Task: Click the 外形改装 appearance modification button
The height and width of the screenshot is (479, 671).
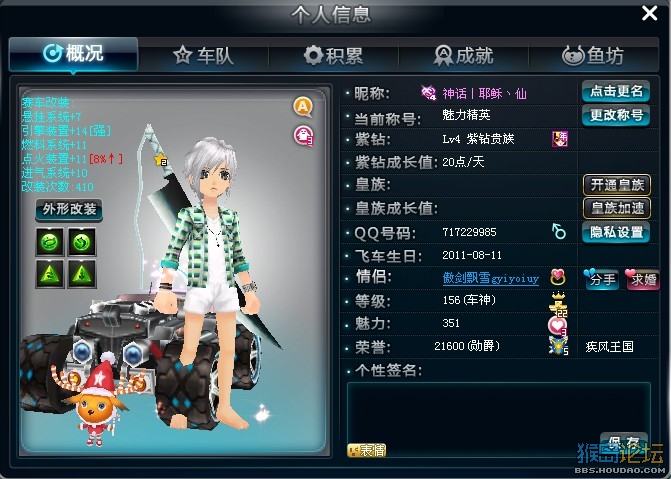Action: coord(69,209)
